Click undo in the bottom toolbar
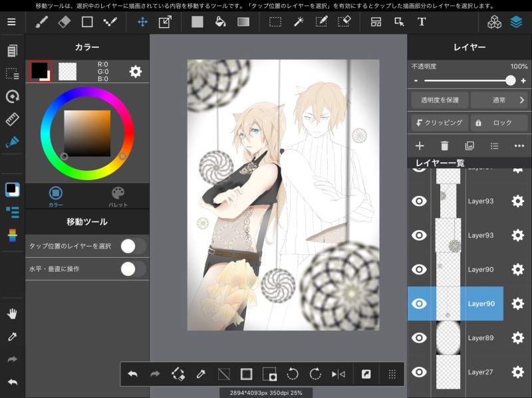 pyautogui.click(x=132, y=374)
